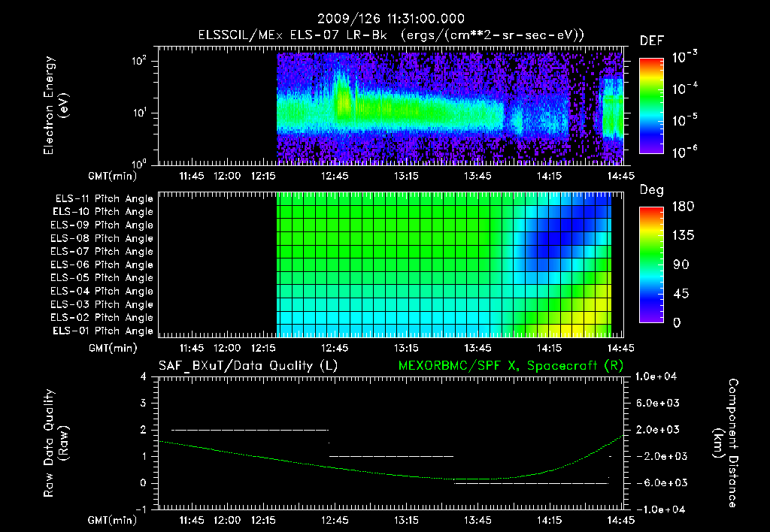This screenshot has height=532, width=770.
Task: Select the ELS-10 Pitch Angle row label
Action: coord(103,212)
